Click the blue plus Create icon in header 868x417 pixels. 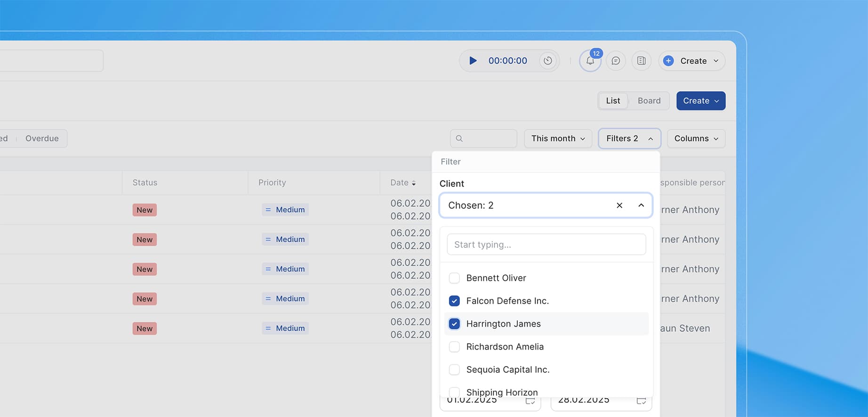(x=668, y=61)
